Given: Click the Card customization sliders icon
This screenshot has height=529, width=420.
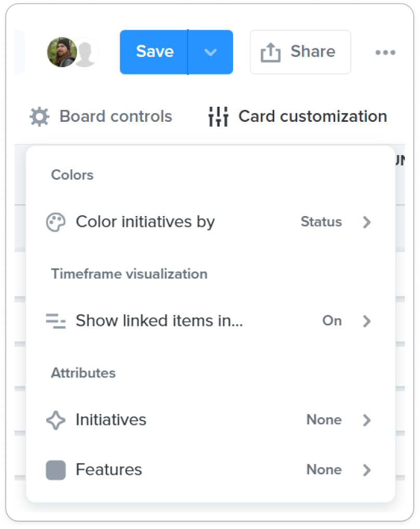Looking at the screenshot, I should [218, 117].
